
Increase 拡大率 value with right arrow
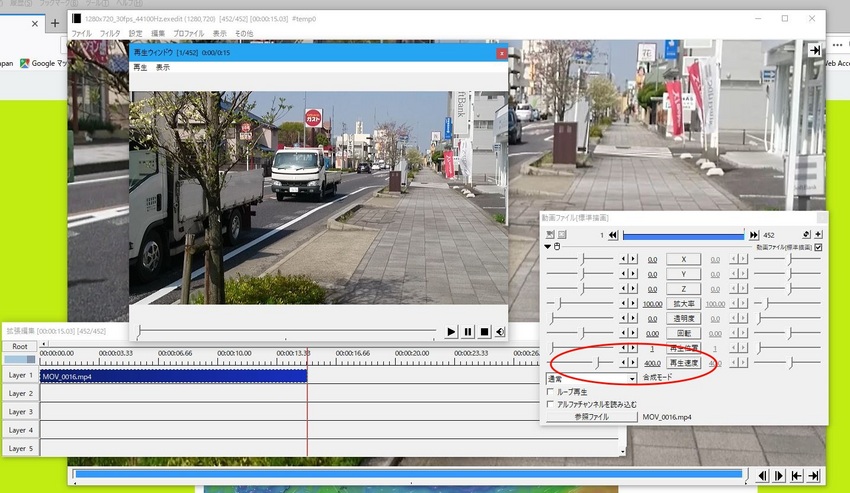point(633,303)
